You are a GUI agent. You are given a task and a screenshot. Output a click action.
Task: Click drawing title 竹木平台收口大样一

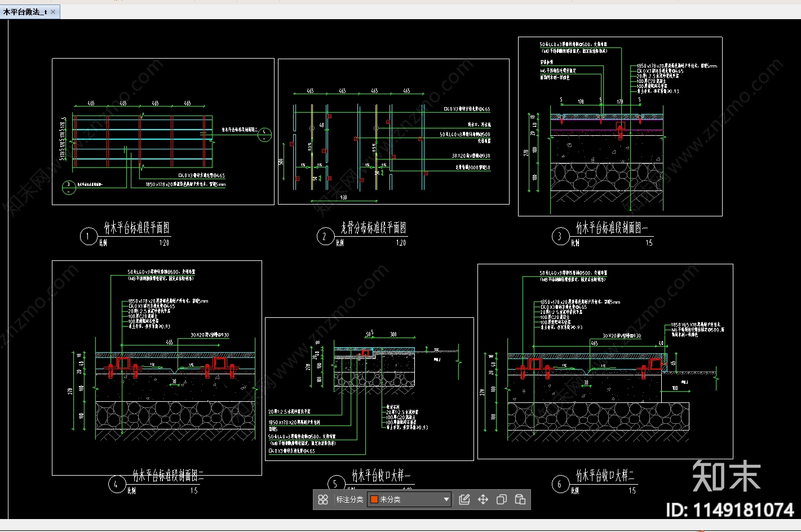click(382, 476)
